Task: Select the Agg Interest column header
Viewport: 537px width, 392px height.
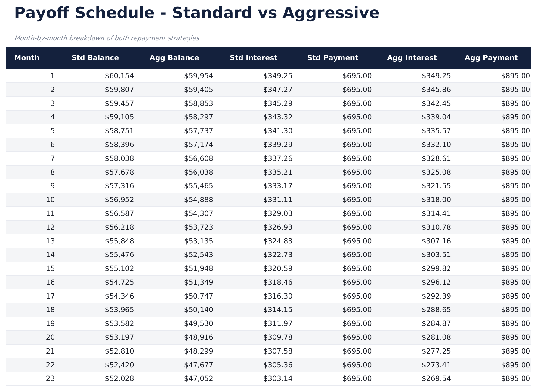Action: coord(412,58)
